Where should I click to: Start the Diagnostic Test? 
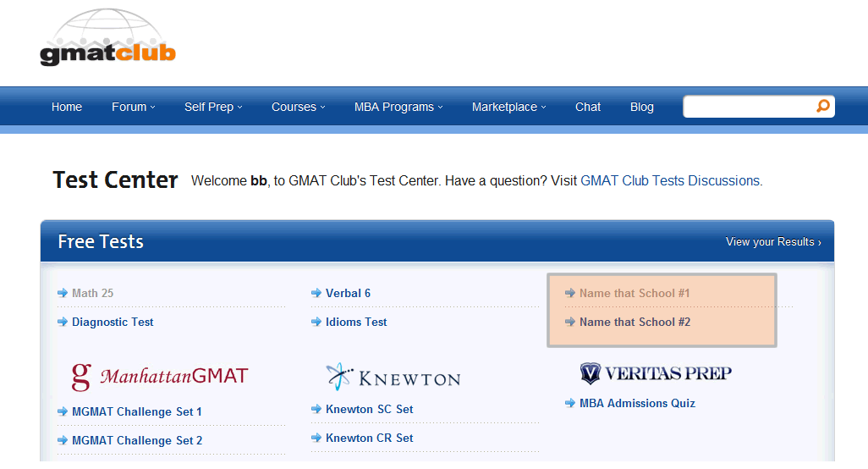coord(113,322)
